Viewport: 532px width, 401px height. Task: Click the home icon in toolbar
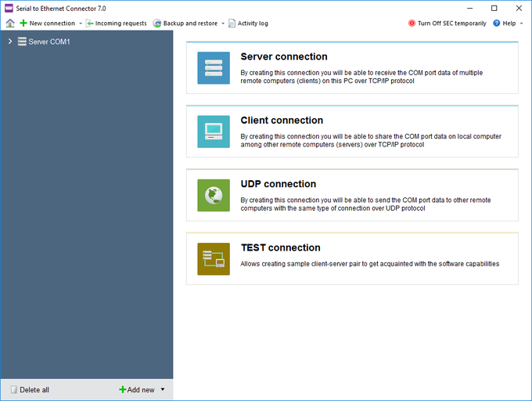click(10, 23)
